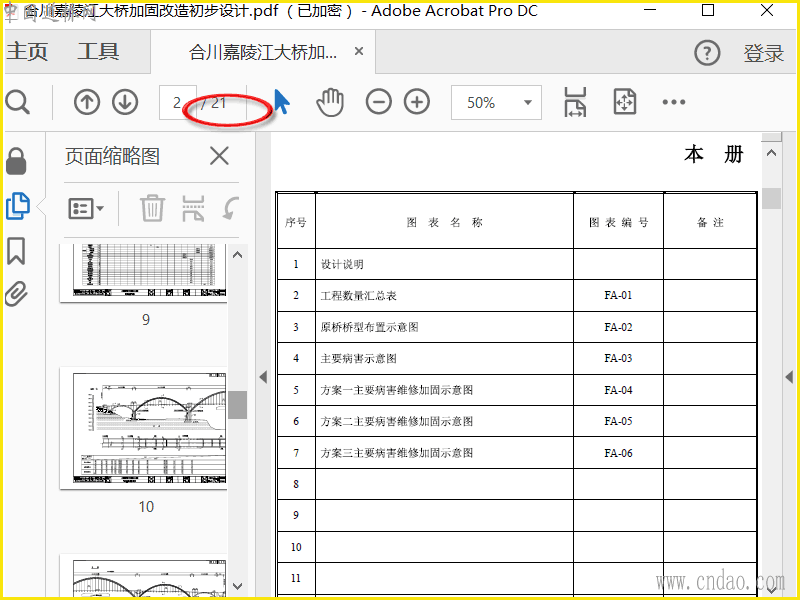Click the 图表编号 column header
Image resolution: width=800 pixels, height=600 pixels.
[618, 222]
